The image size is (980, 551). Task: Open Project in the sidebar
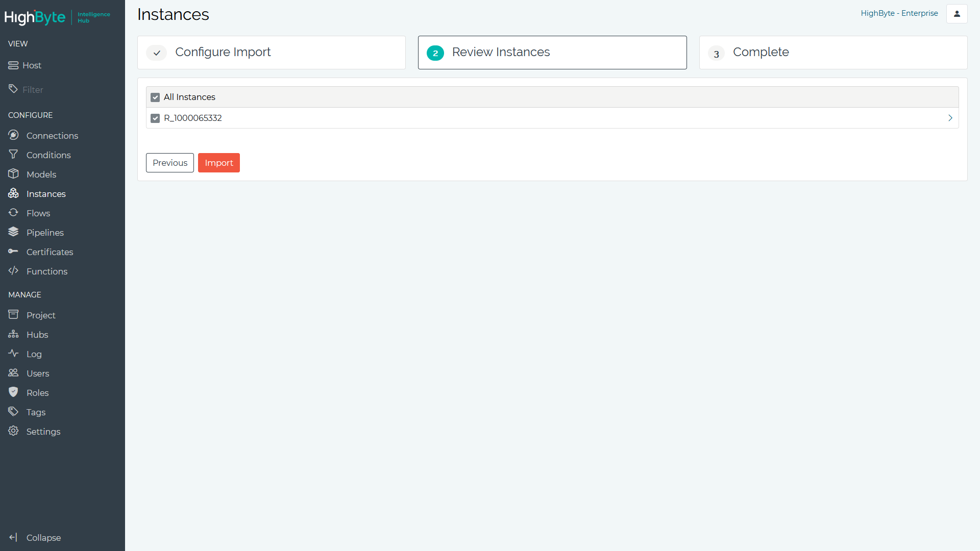coord(41,315)
